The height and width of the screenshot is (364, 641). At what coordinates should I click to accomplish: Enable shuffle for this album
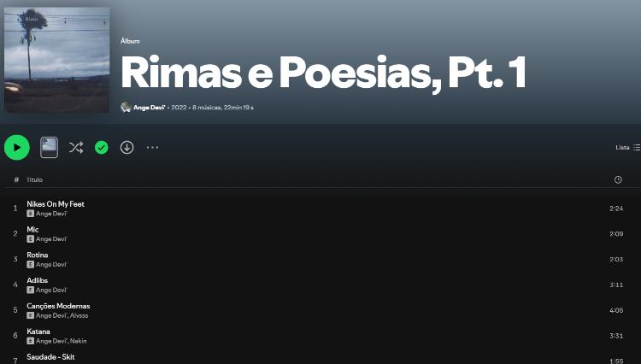click(x=76, y=148)
